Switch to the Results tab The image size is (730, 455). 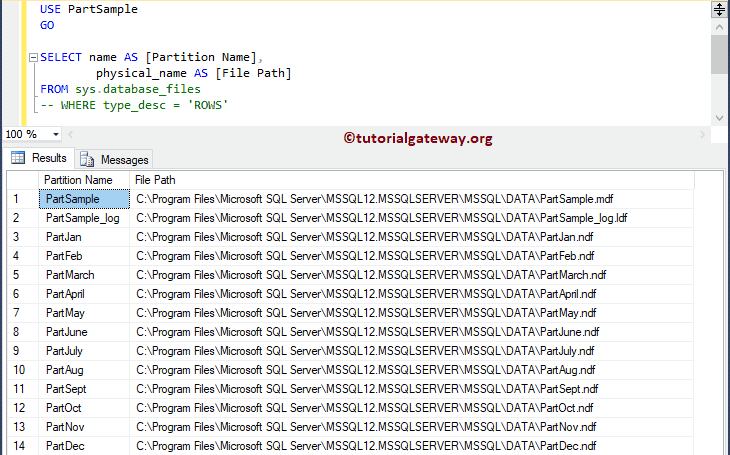click(39, 158)
